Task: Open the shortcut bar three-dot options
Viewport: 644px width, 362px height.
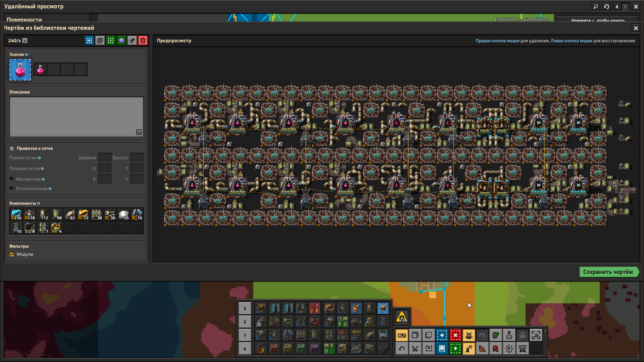Action: coord(545,331)
